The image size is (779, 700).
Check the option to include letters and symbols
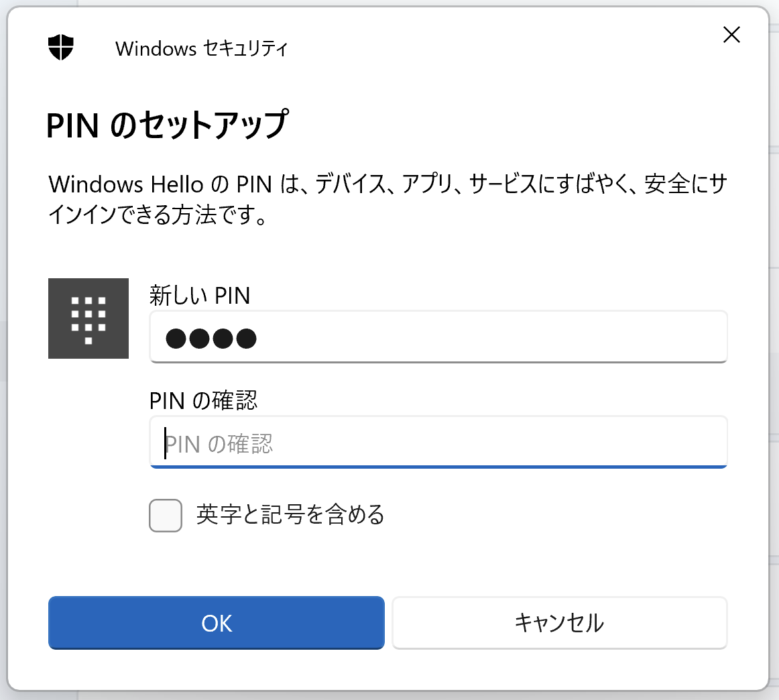pos(165,516)
